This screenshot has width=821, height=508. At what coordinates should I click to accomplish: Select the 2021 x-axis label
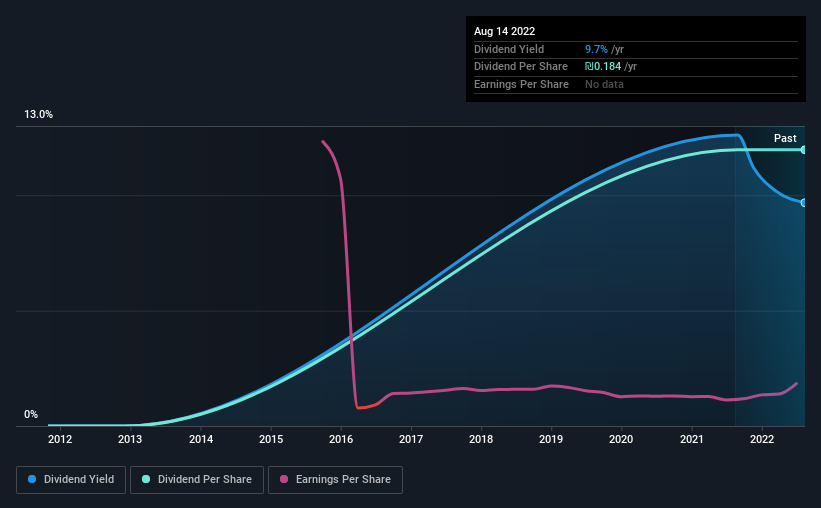pyautogui.click(x=692, y=439)
